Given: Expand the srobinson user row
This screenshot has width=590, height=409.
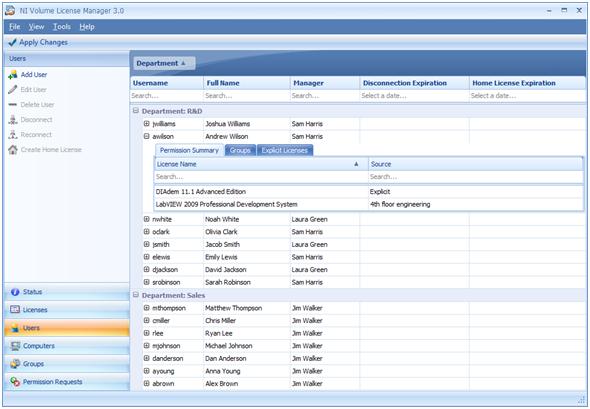Looking at the screenshot, I should point(147,282).
